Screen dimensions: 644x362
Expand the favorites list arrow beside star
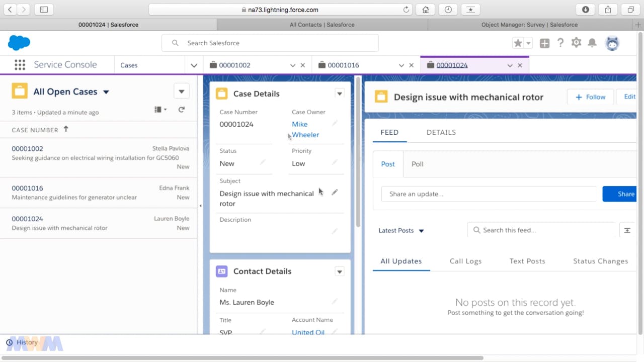pyautogui.click(x=528, y=44)
